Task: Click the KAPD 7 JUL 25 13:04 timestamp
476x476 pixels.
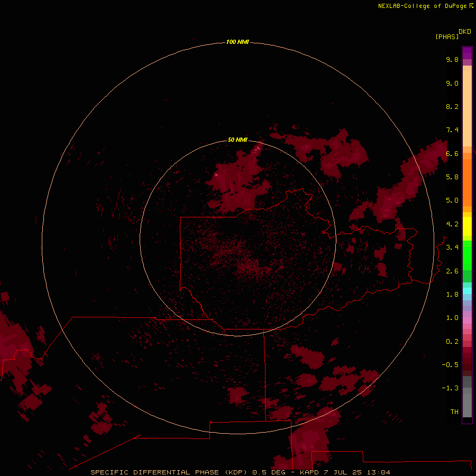Action: point(345,472)
